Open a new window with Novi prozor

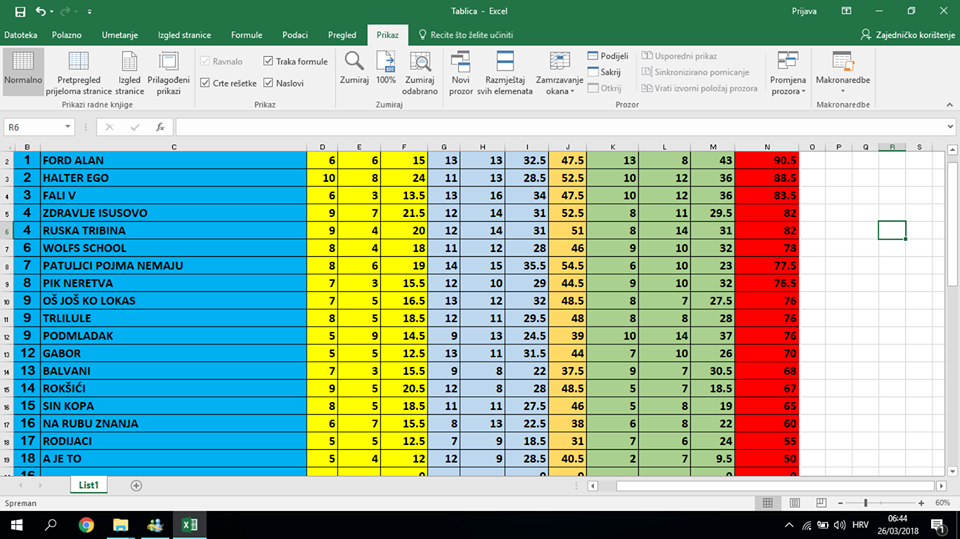[461, 62]
